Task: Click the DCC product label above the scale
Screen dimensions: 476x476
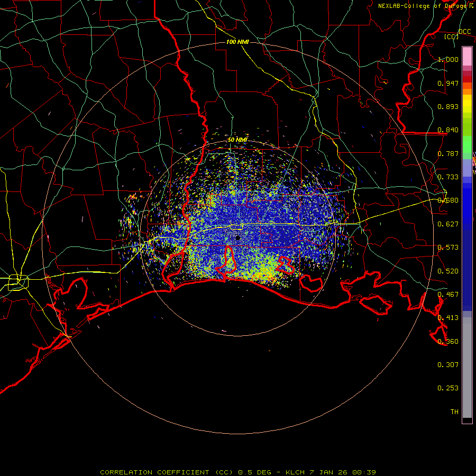Action: [x=464, y=31]
